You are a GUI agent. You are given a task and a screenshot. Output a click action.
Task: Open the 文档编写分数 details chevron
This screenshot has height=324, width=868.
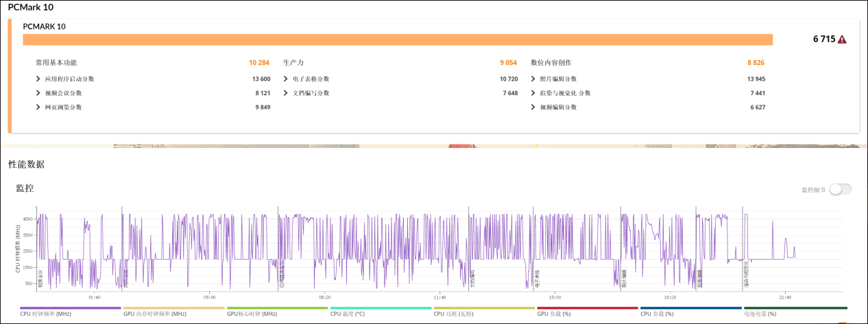coord(285,93)
